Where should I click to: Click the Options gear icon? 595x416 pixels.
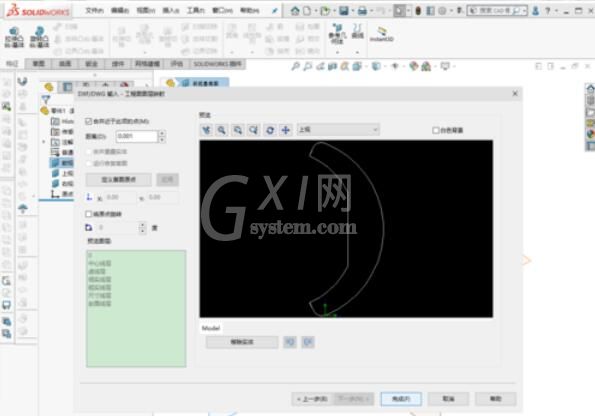pyautogui.click(x=442, y=11)
